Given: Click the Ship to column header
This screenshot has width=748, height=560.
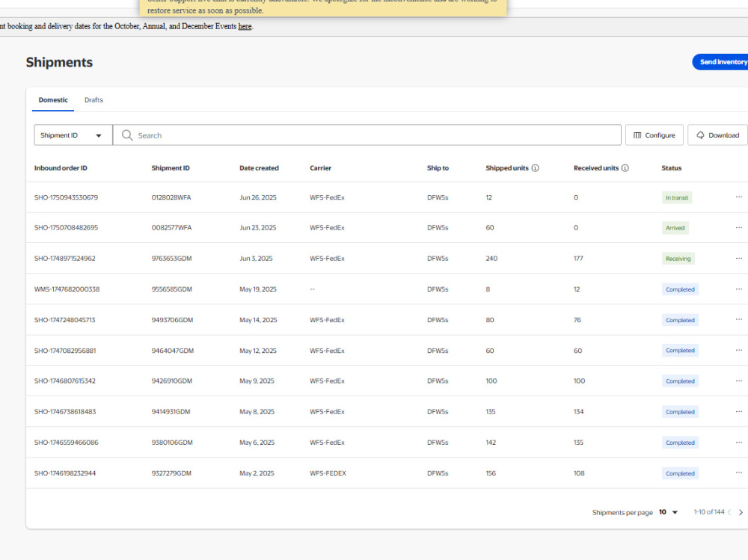Looking at the screenshot, I should pyautogui.click(x=438, y=168).
